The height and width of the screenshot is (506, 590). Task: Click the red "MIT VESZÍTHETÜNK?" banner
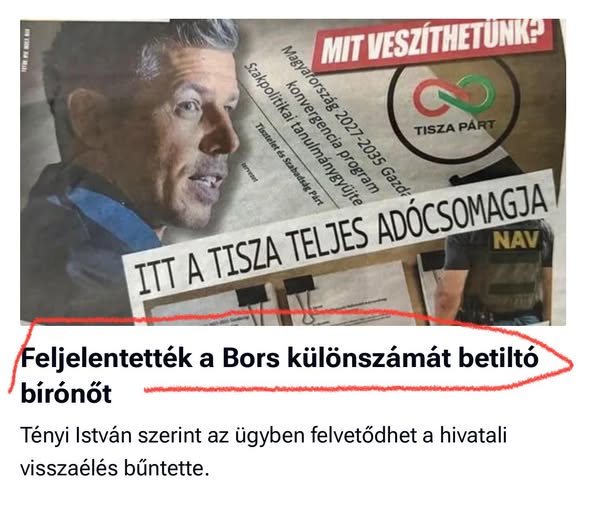432,44
